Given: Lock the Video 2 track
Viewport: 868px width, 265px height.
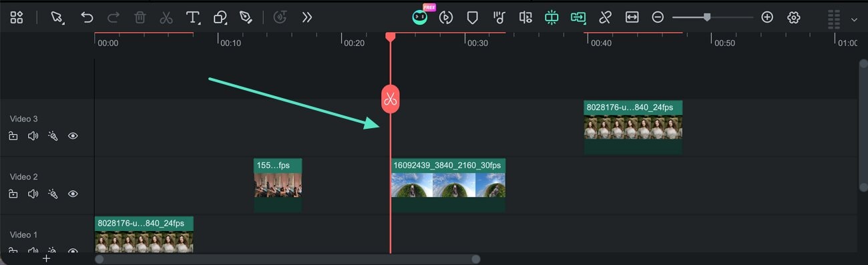Looking at the screenshot, I should [x=13, y=194].
